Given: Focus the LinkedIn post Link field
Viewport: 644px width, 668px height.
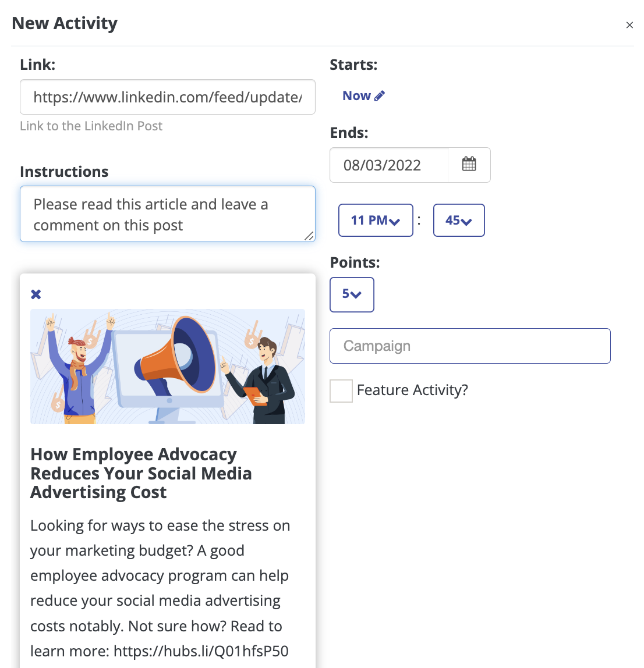Looking at the screenshot, I should (x=168, y=97).
